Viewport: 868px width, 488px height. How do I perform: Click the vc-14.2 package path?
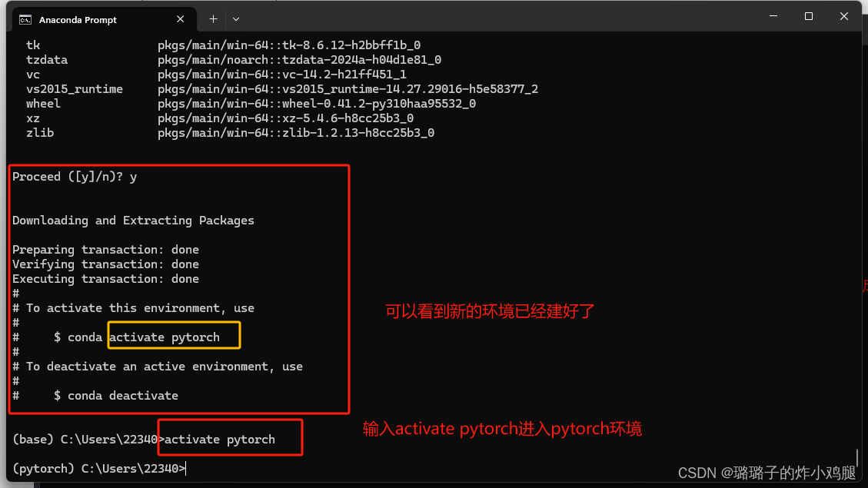coord(281,74)
